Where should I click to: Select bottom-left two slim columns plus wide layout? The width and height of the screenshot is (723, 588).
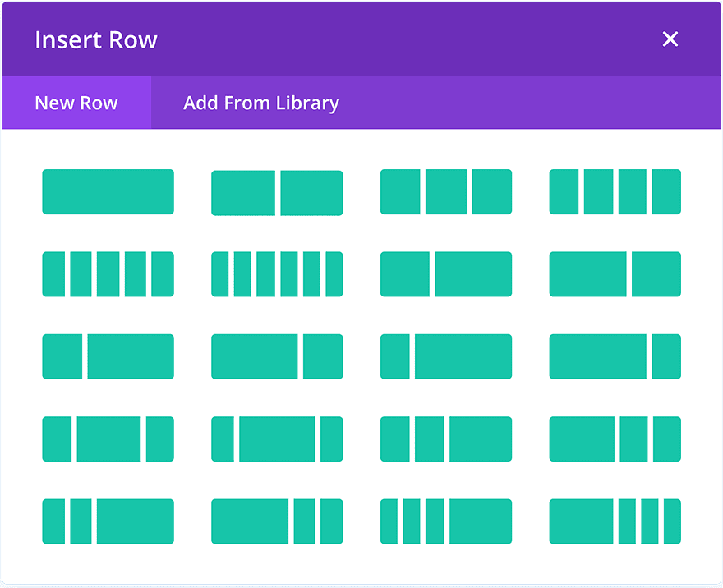108,521
